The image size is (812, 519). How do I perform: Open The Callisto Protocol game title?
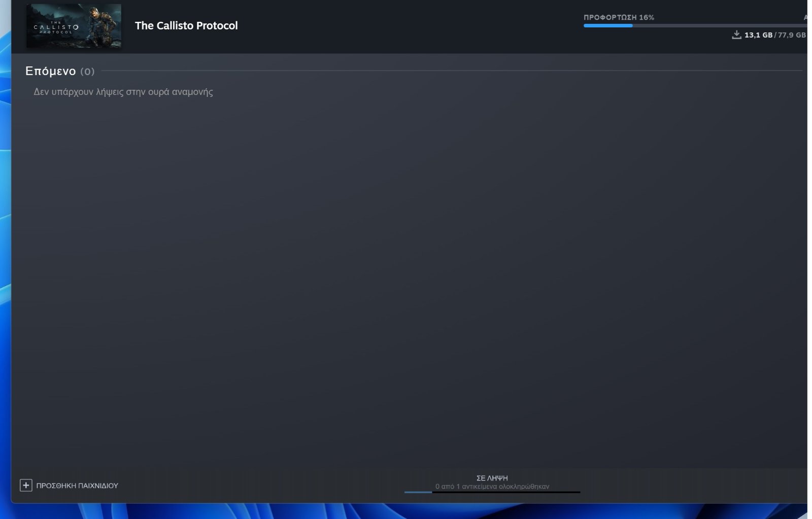(186, 26)
